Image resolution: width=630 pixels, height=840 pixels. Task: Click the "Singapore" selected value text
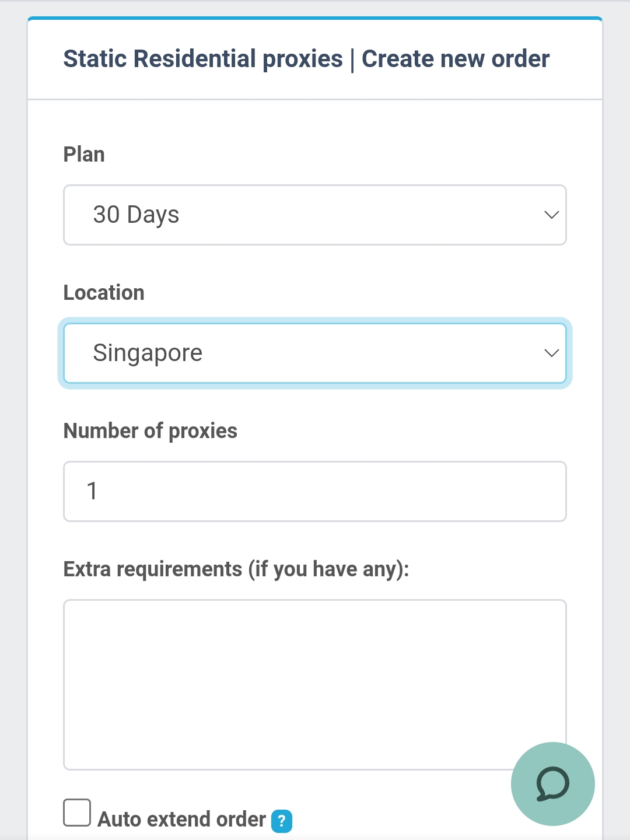pos(148,353)
